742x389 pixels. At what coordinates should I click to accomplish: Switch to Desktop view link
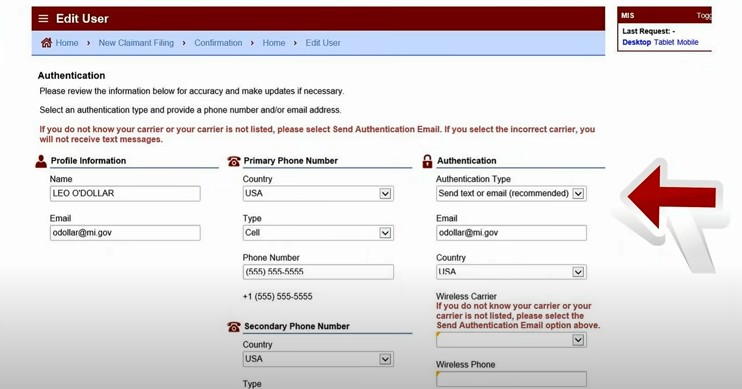tap(636, 42)
